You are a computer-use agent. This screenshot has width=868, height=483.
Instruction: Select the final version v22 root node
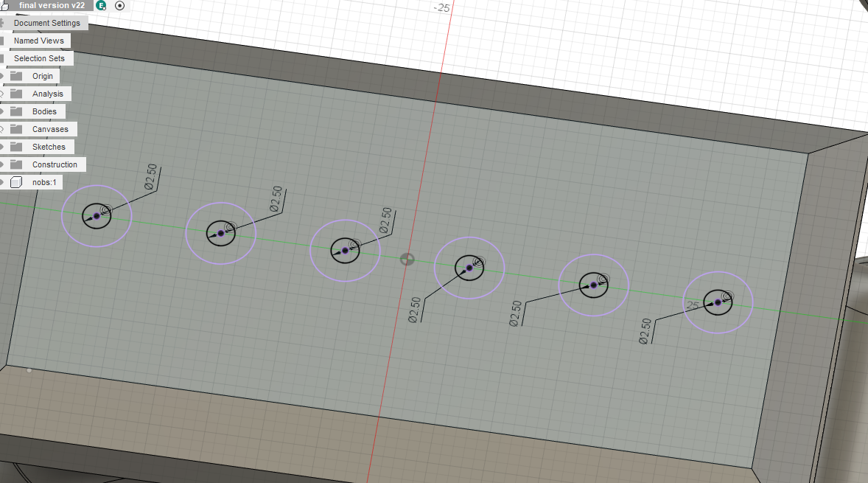pos(52,6)
